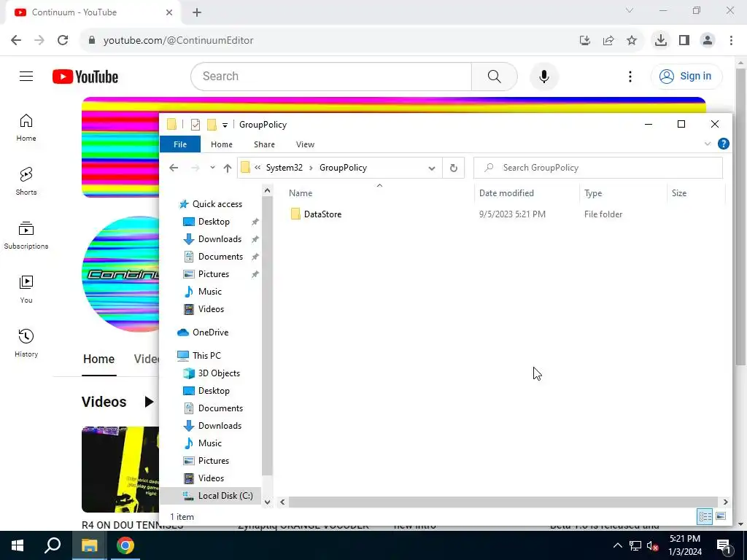Sort by Type column header
This screenshot has width=747, height=560.
[593, 192]
